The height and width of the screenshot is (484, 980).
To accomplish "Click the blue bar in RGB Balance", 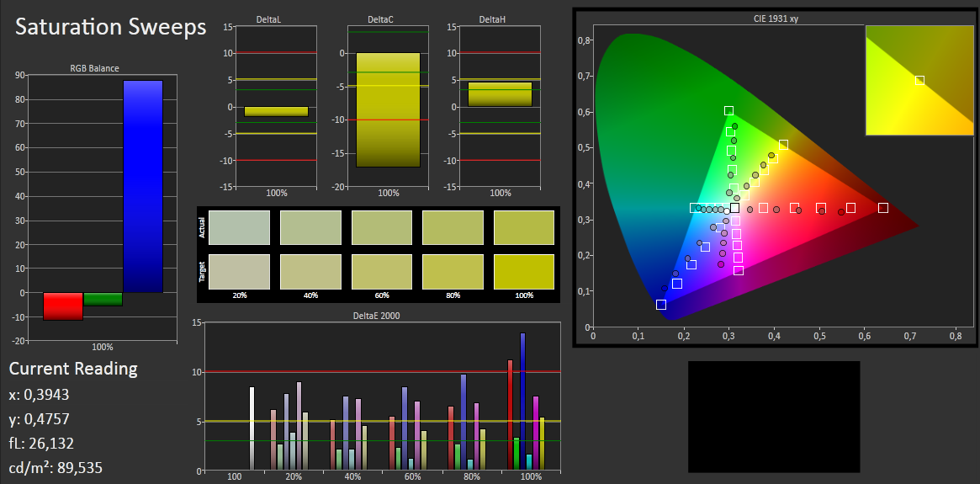I will [142, 187].
